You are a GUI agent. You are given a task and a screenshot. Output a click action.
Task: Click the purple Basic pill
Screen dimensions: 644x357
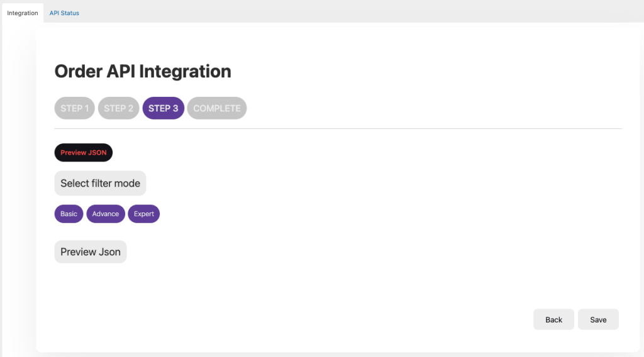pyautogui.click(x=69, y=214)
